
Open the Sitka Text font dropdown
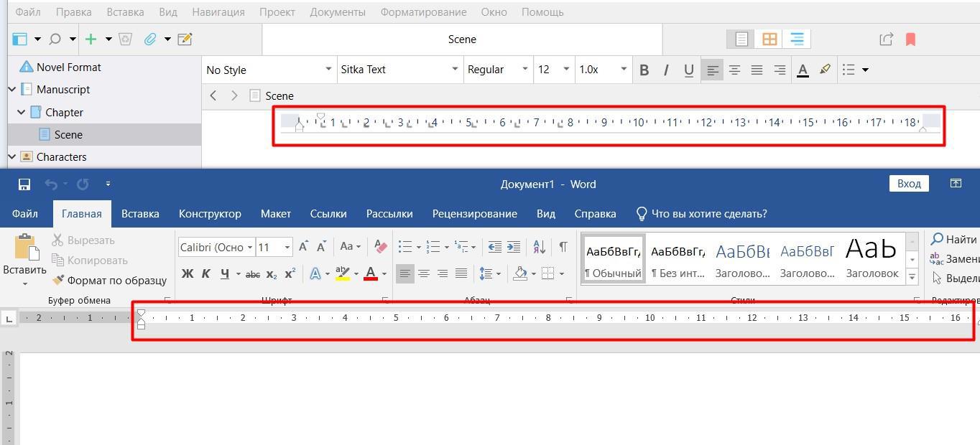click(399, 70)
